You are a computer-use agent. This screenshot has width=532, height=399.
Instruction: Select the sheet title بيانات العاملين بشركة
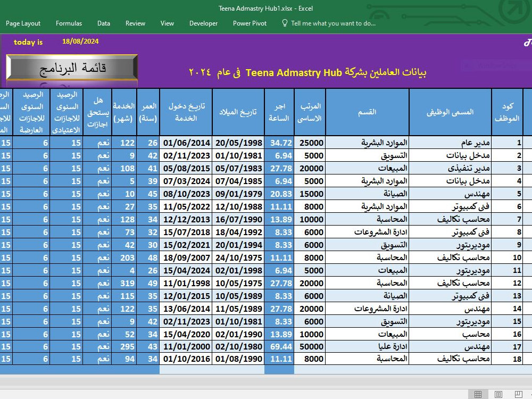click(x=385, y=72)
